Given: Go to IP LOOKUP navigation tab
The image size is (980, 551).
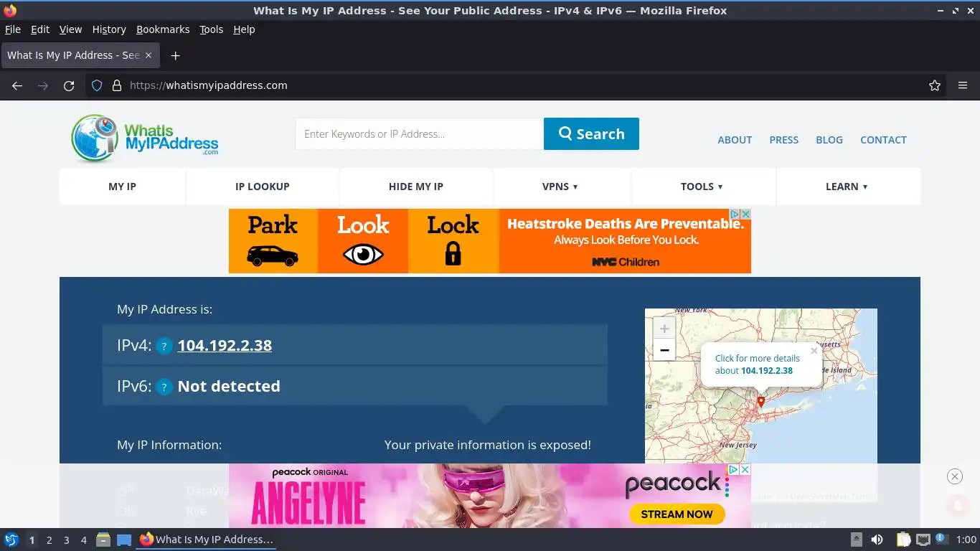Looking at the screenshot, I should [x=263, y=187].
